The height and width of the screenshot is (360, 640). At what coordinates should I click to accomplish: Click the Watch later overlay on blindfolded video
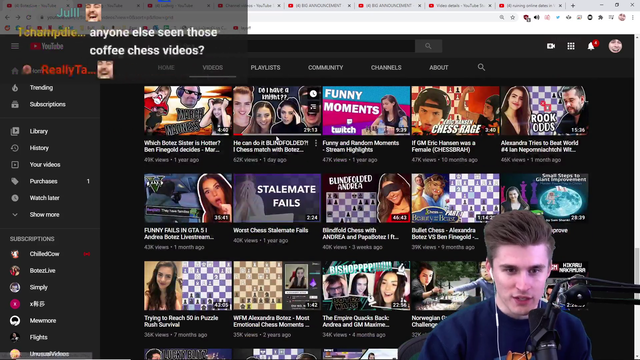pos(313,93)
